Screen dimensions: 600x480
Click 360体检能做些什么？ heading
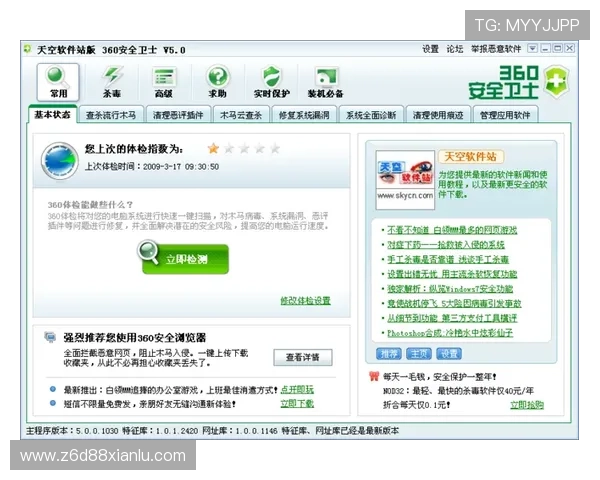(x=90, y=205)
